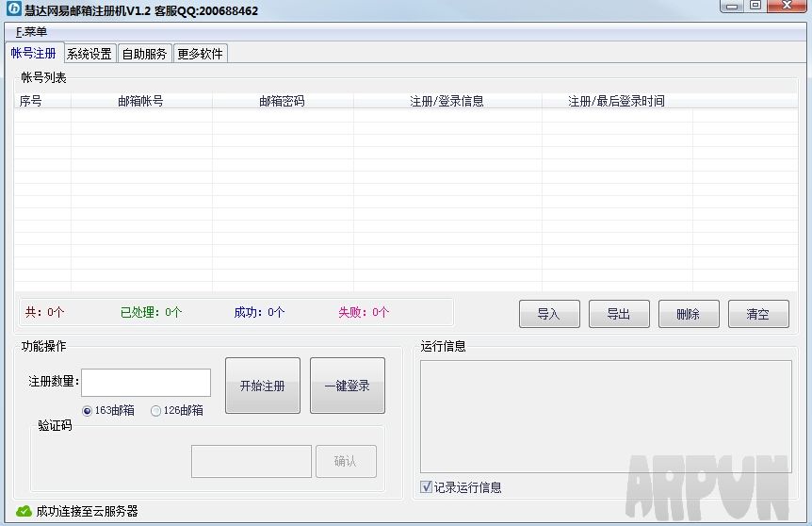Click the 导入 button
Image resolution: width=812 pixels, height=526 pixels.
[549, 314]
